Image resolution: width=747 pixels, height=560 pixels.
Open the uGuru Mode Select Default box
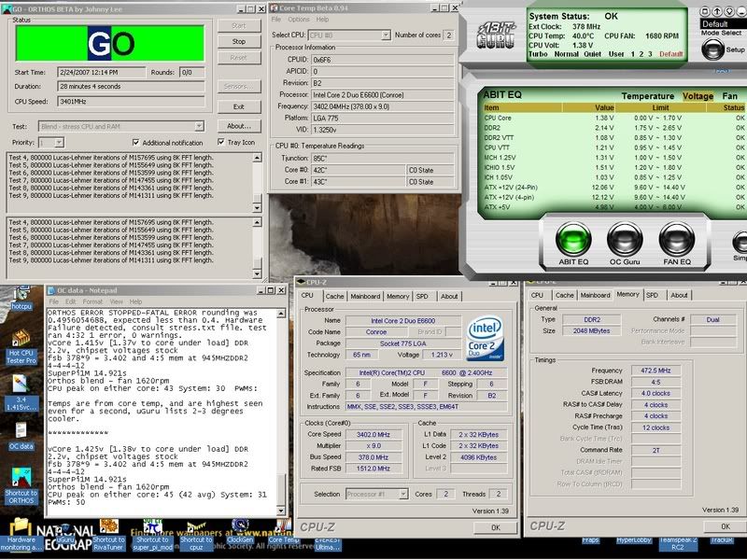click(x=723, y=24)
